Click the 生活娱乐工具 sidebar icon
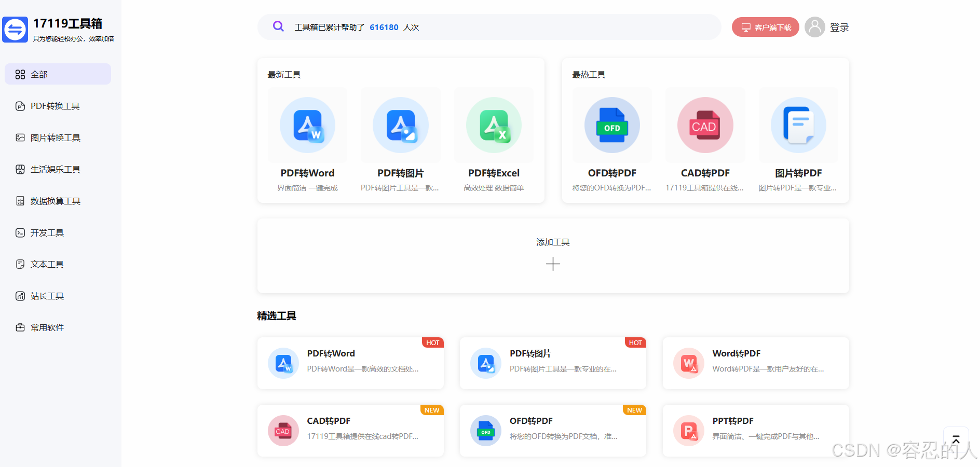Viewport: 980px width, 467px height. [x=20, y=170]
